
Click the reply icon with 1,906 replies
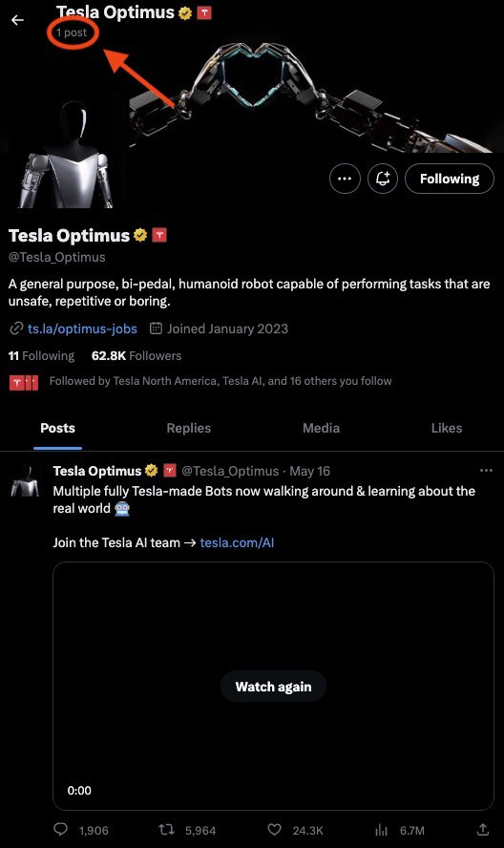point(60,830)
